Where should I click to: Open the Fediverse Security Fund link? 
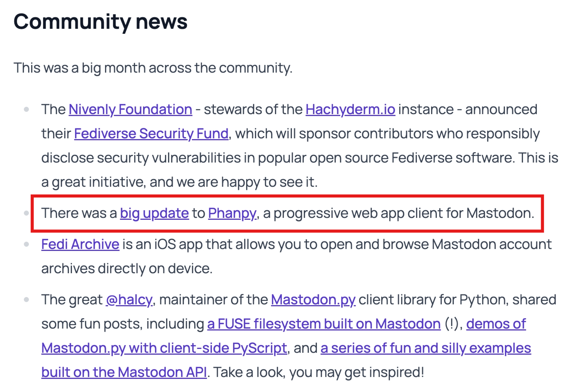(x=151, y=134)
